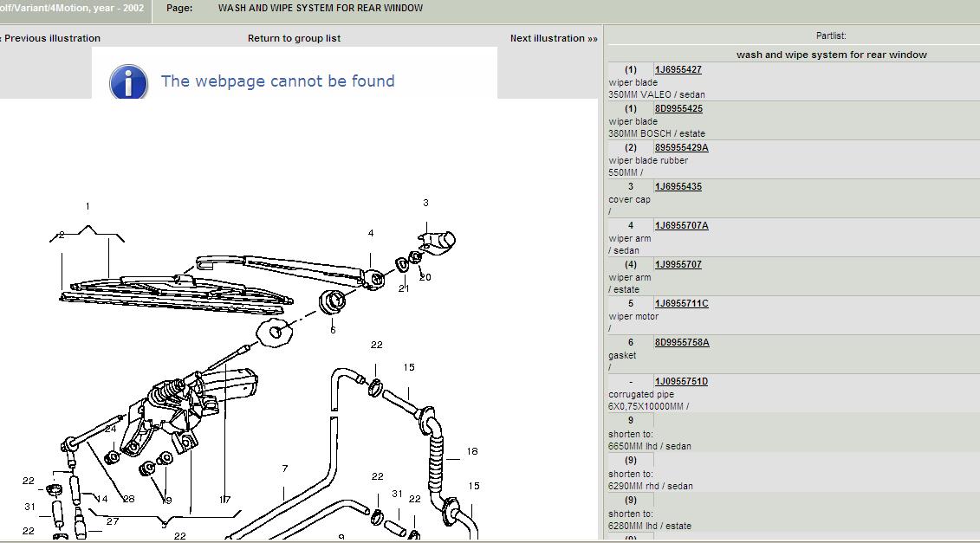Select the '6X0,75X10000MM /' specification
980x543 pixels.
click(x=648, y=406)
